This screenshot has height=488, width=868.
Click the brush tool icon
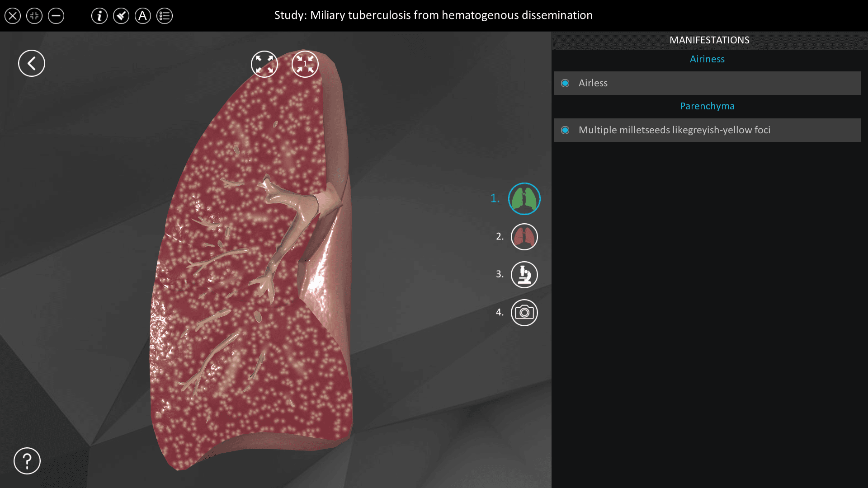[x=121, y=16]
